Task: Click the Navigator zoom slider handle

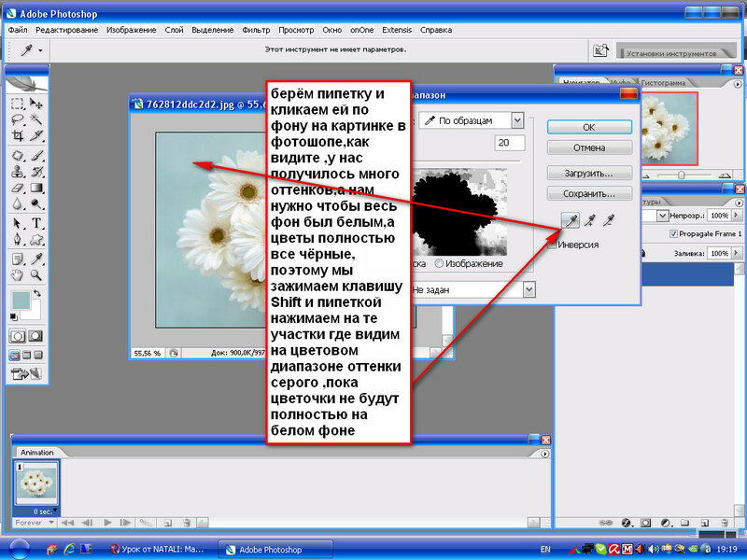Action: 682,175
